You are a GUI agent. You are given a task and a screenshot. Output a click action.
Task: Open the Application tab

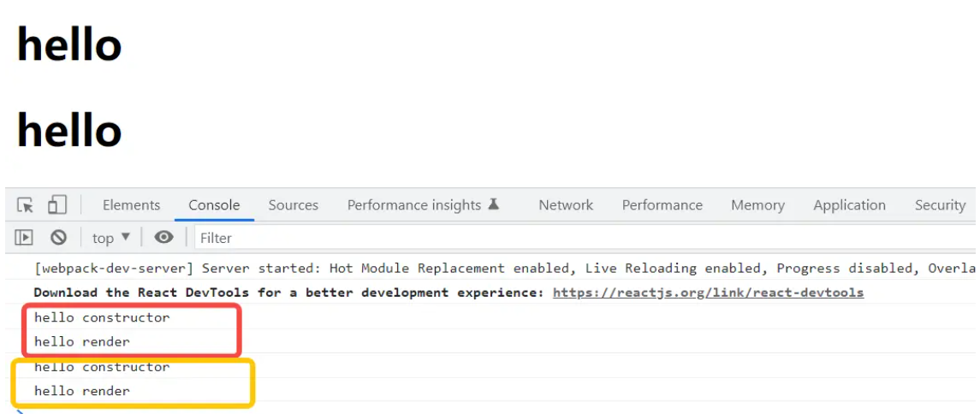coord(849,204)
